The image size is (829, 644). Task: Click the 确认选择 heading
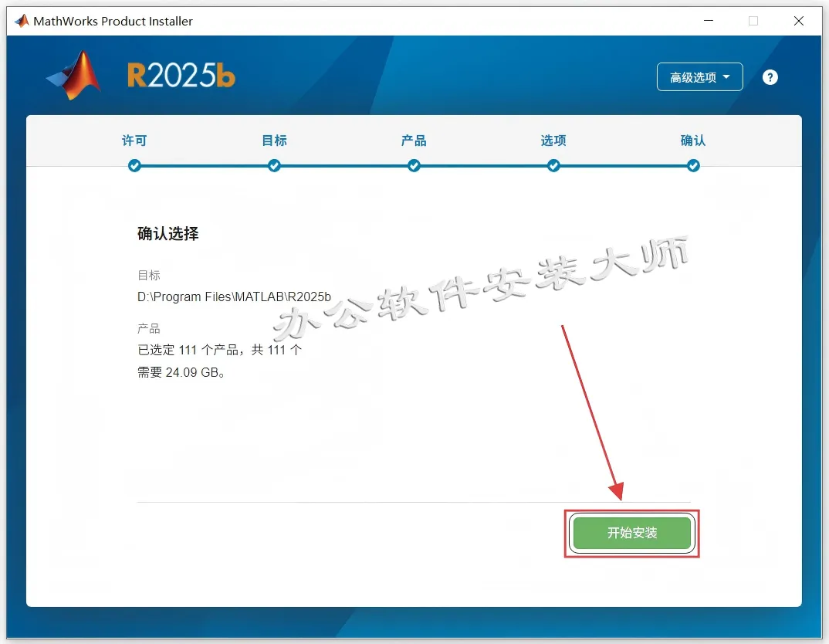[168, 234]
